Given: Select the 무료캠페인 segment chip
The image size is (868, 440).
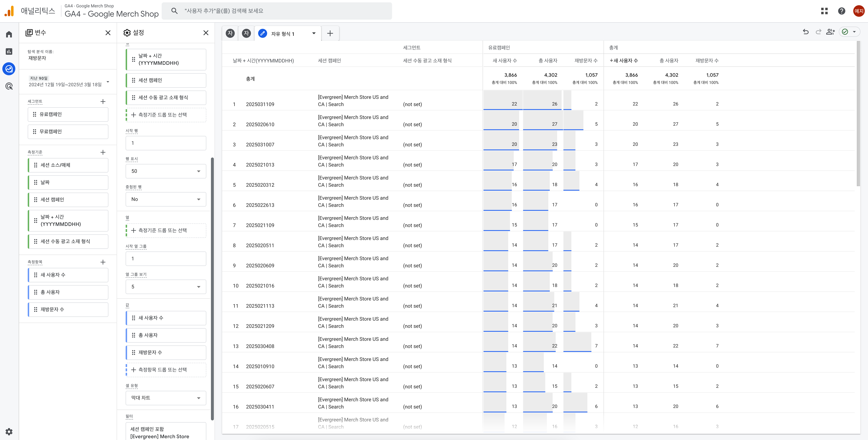Looking at the screenshot, I should click(x=68, y=132).
